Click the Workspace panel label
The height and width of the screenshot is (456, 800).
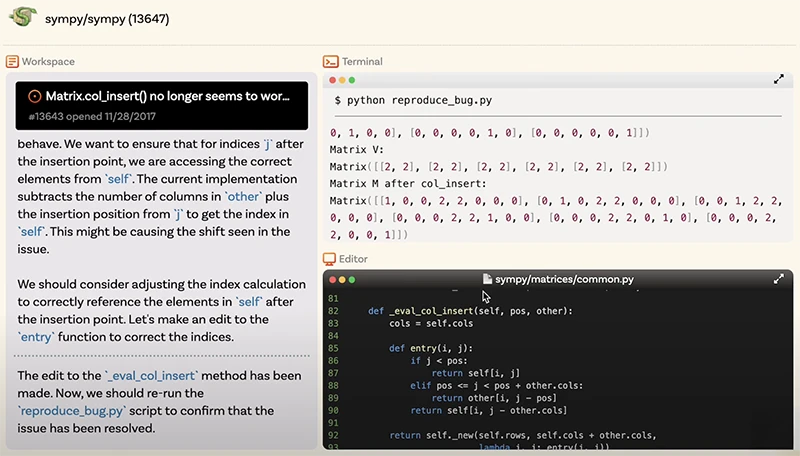(x=48, y=62)
